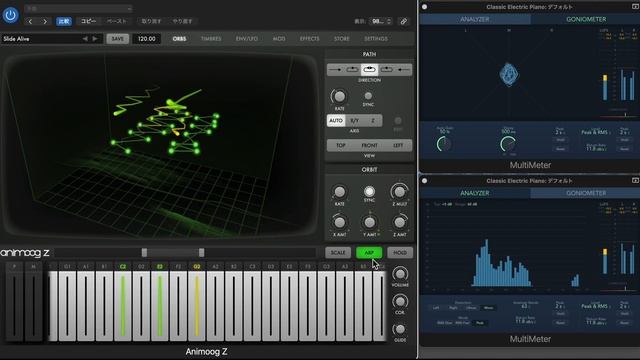Toggle the Orbit SYNC button
Viewport: 640px width, 360px height.
pos(369,191)
